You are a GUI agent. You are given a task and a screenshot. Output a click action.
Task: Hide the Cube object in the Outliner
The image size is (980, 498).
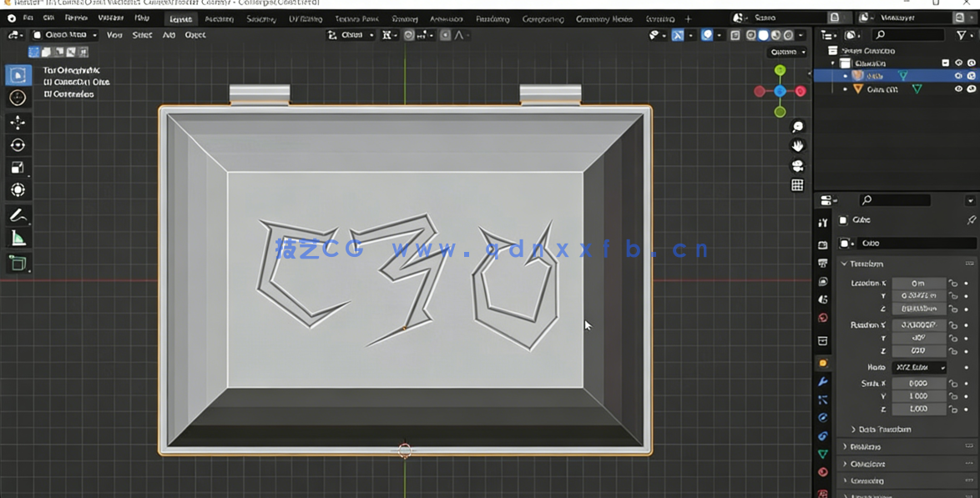tap(960, 75)
